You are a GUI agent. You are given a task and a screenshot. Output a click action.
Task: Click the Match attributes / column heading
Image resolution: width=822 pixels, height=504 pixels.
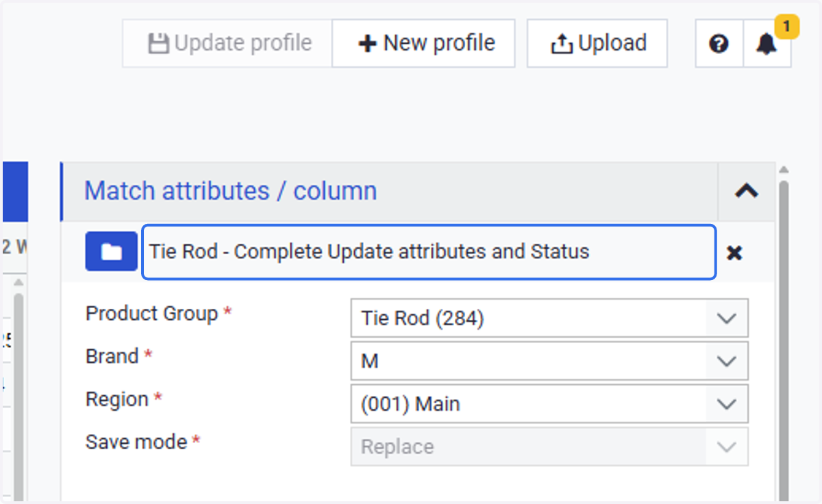[230, 190]
